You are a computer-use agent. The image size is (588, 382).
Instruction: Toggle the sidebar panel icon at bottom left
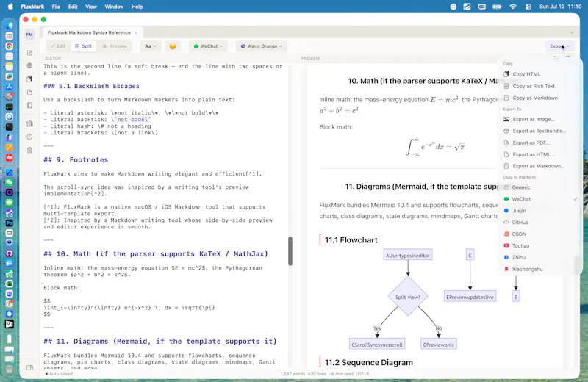tap(29, 368)
